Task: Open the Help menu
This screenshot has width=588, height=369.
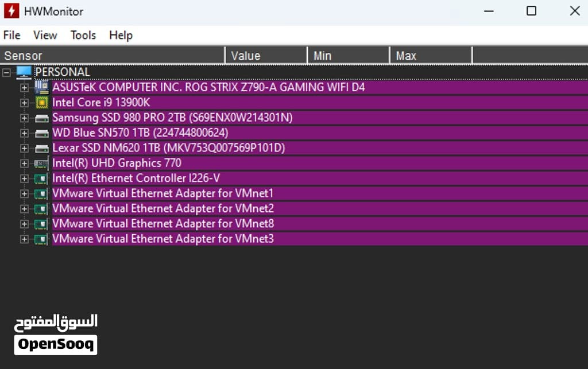Action: (121, 35)
